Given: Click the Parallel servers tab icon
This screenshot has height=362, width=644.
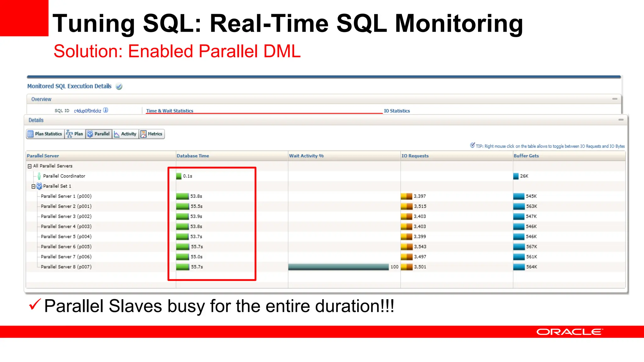Looking at the screenshot, I should 90,134.
